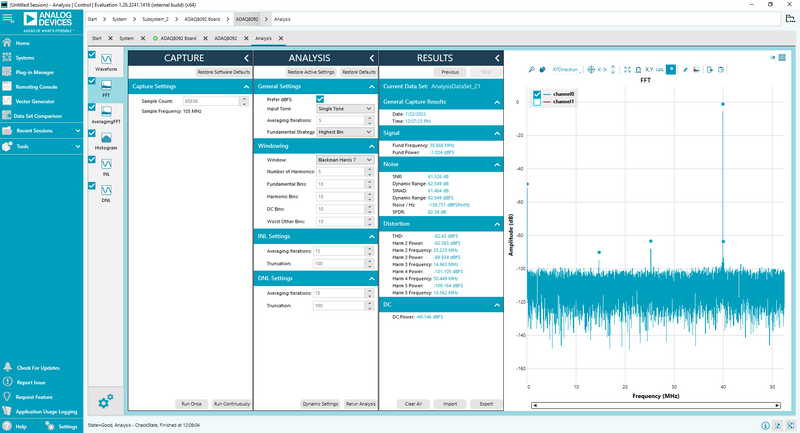
Task: Uncheck channel0 in the FFT legend
Action: [538, 94]
